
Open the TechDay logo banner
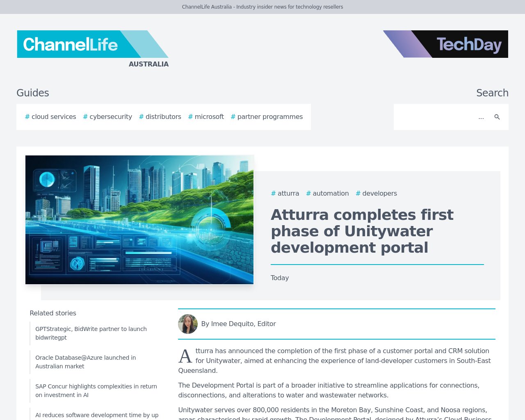click(x=445, y=44)
